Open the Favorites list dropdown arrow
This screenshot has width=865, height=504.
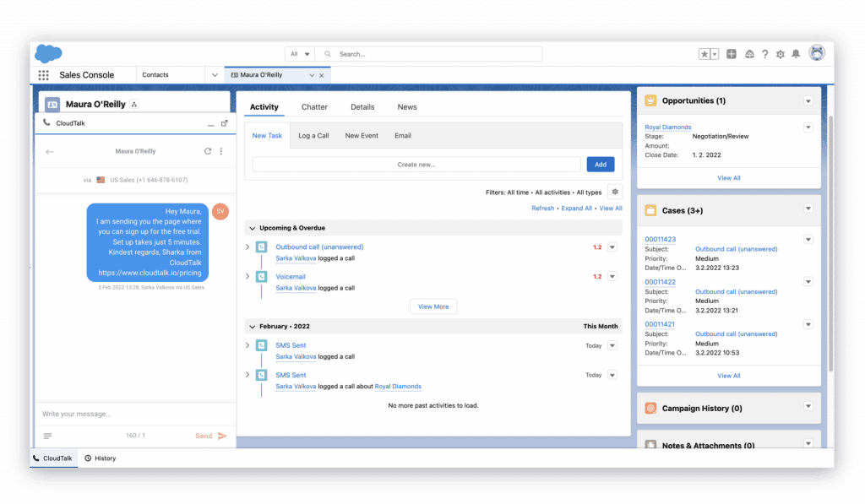(x=715, y=54)
